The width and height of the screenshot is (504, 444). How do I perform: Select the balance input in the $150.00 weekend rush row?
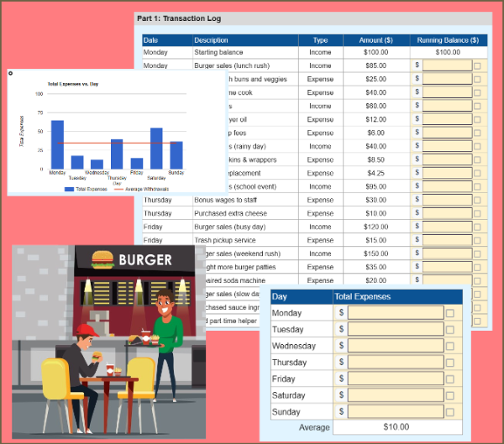tap(447, 253)
